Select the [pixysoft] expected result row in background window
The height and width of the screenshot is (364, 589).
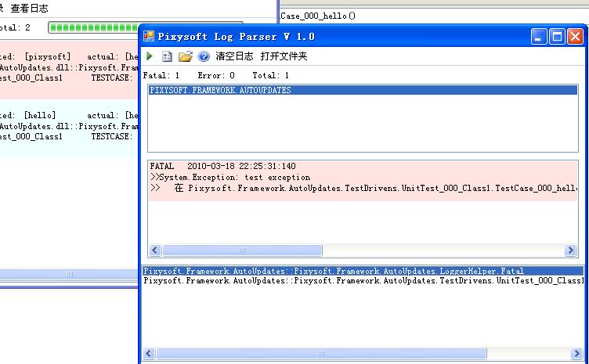pyautogui.click(x=69, y=70)
